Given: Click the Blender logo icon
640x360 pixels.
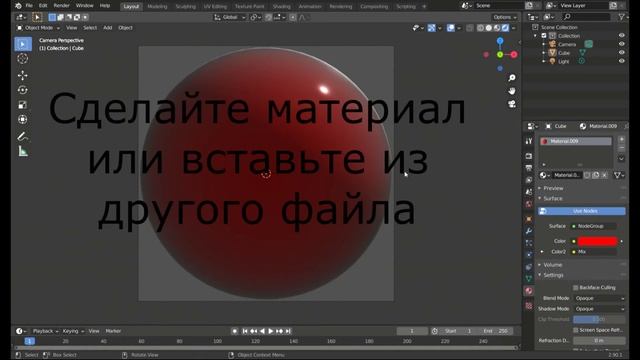Looking at the screenshot, I should coord(18,6).
